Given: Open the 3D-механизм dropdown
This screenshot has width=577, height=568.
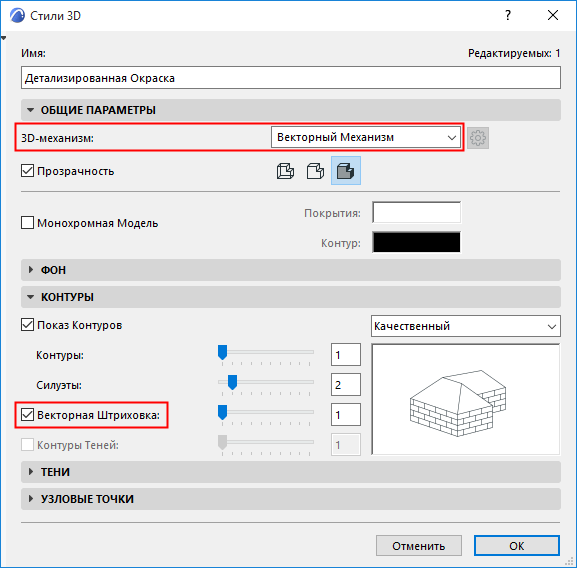Looking at the screenshot, I should click(366, 137).
